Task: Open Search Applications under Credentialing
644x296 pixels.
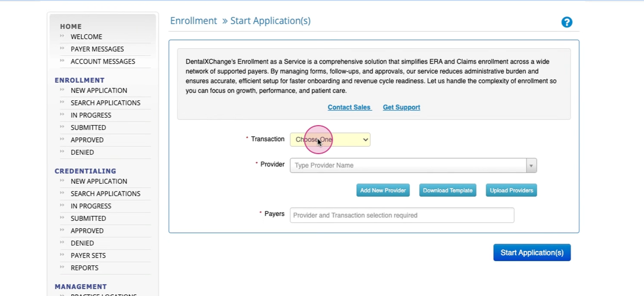Action: tap(105, 194)
